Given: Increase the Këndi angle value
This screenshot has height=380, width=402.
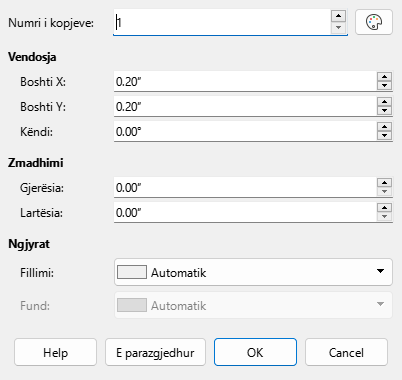Looking at the screenshot, I should 385,127.
